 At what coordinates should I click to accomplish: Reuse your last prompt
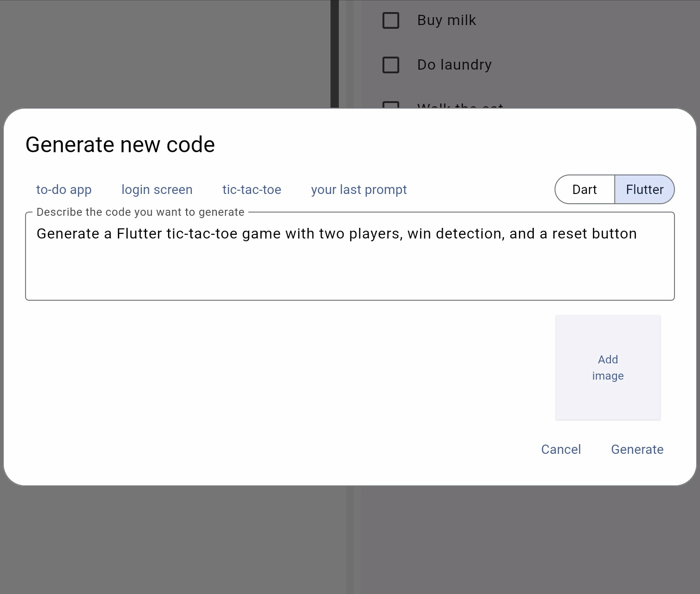tap(359, 189)
